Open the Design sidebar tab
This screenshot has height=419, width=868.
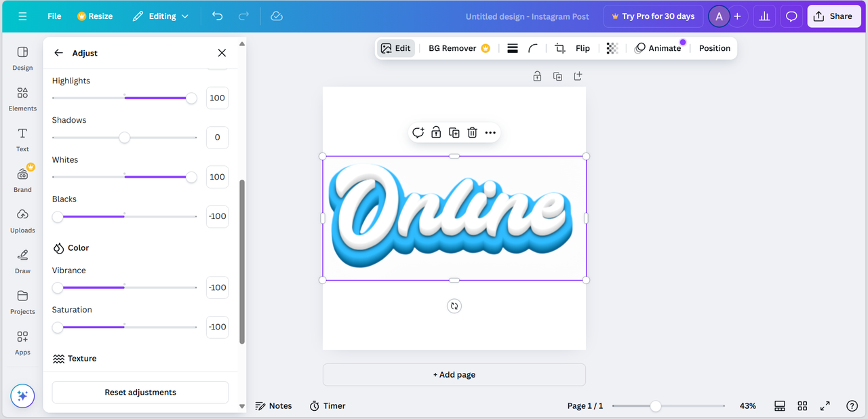coord(22,58)
